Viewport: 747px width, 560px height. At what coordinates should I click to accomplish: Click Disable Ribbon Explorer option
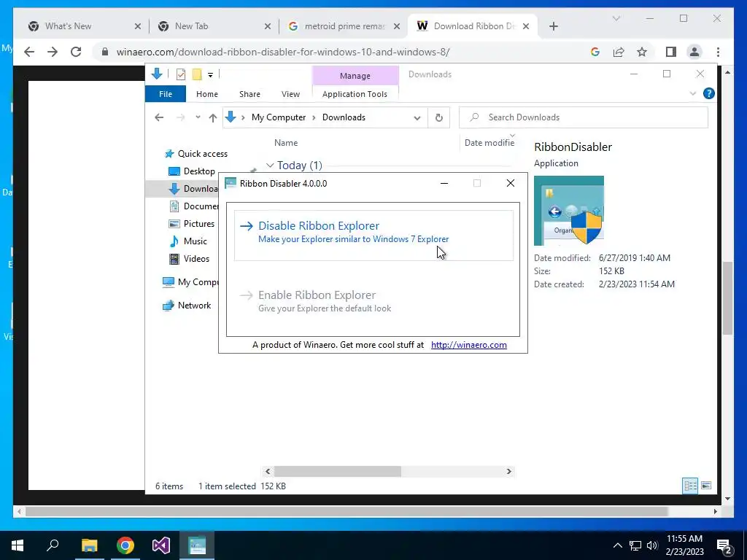pyautogui.click(x=373, y=236)
